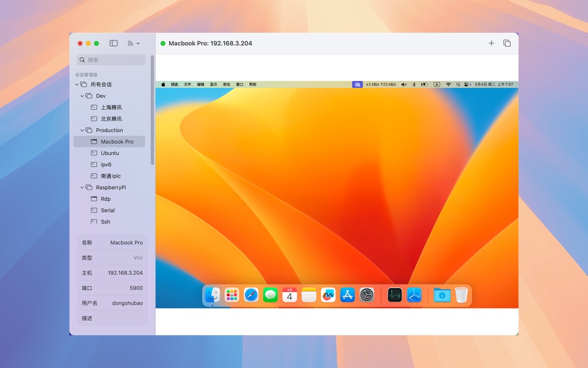The image size is (588, 368).
Task: Click the Dev folder label
Action: pyautogui.click(x=100, y=96)
